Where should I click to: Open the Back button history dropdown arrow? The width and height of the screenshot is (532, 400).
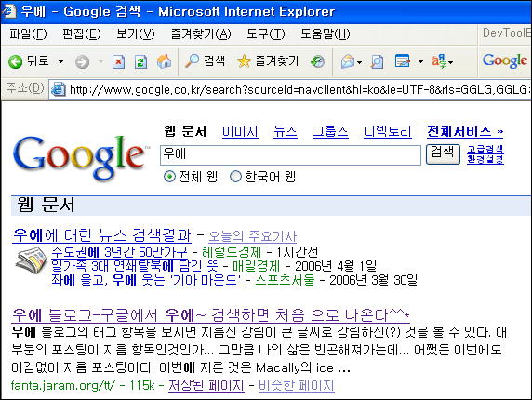pyautogui.click(x=60, y=61)
